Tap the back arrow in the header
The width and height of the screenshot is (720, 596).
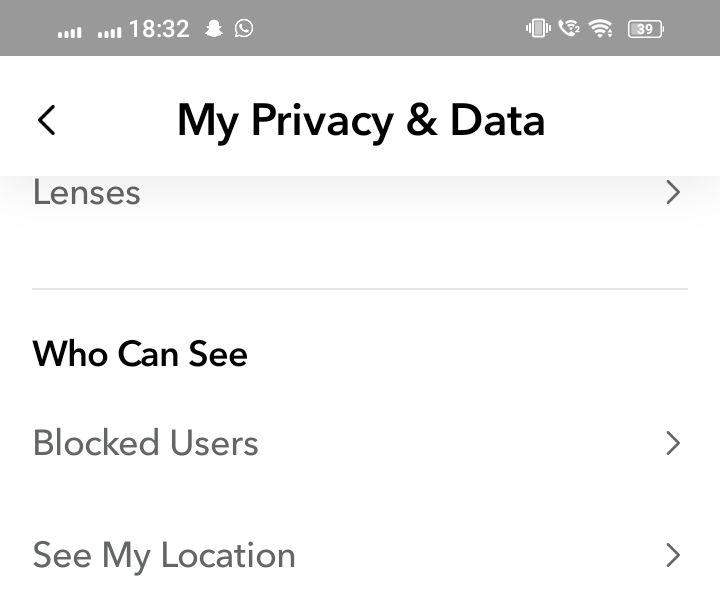click(46, 120)
